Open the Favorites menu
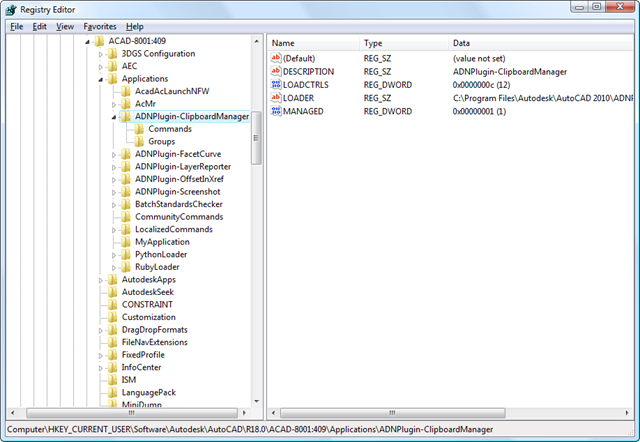The height and width of the screenshot is (442, 640). click(x=99, y=26)
